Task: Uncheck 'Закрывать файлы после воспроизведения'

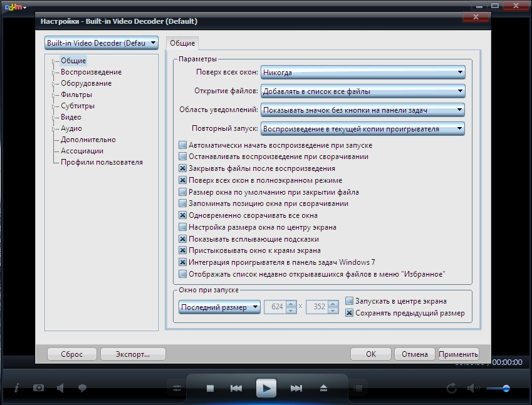Action: (x=183, y=168)
